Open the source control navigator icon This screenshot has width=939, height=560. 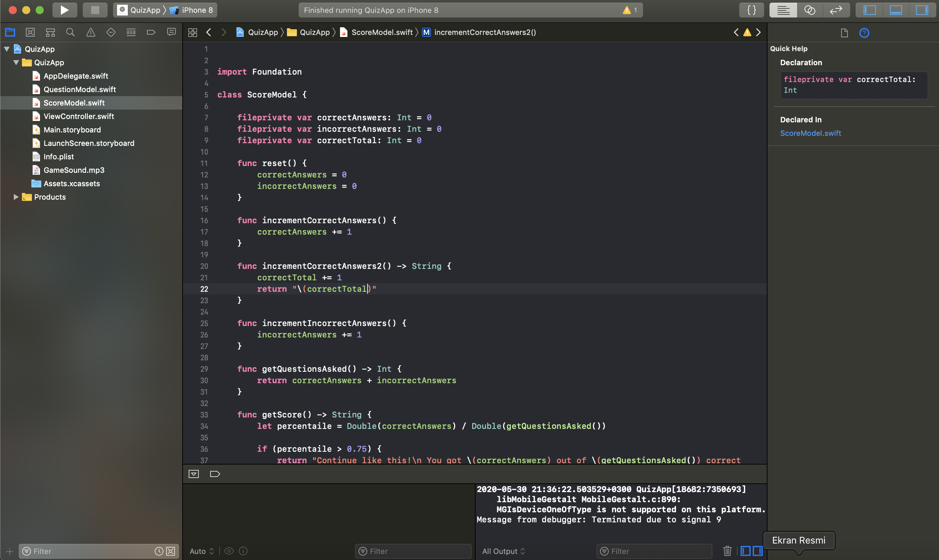[x=30, y=33]
